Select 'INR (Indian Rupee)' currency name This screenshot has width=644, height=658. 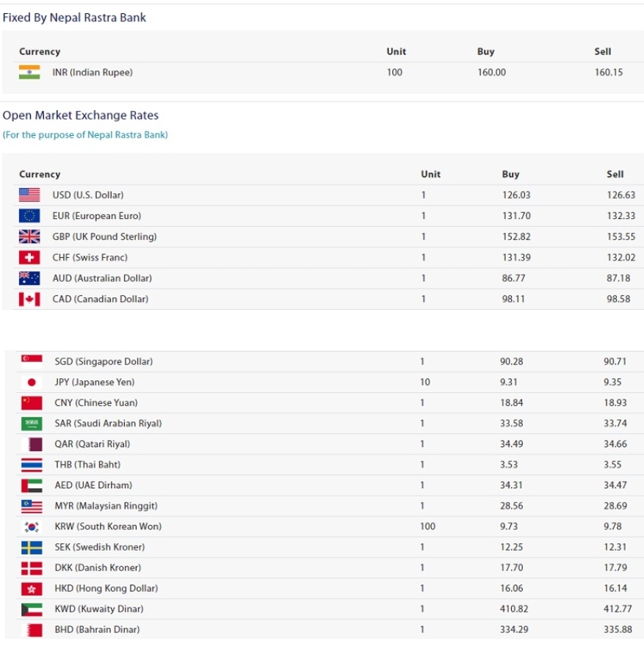(93, 72)
